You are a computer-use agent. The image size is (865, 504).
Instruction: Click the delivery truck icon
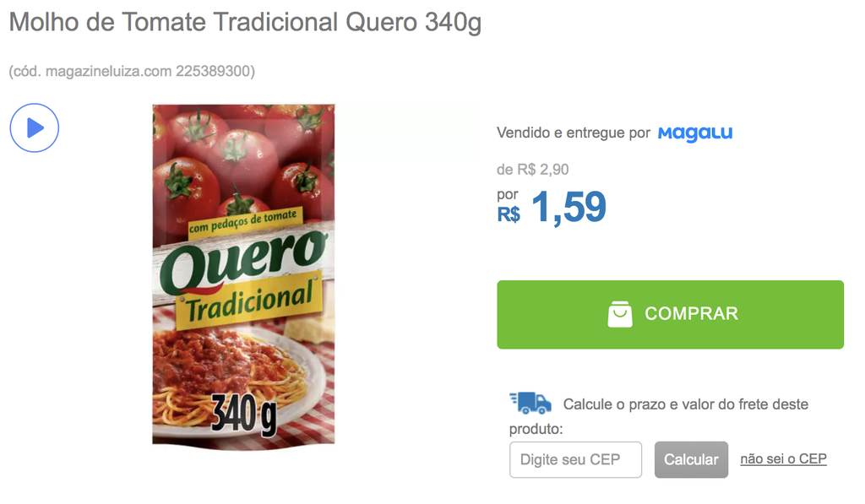530,403
